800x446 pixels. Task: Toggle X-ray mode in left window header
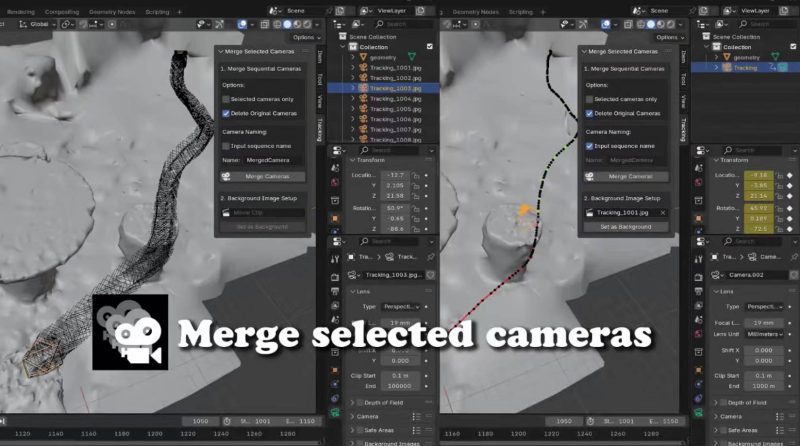(x=265, y=24)
